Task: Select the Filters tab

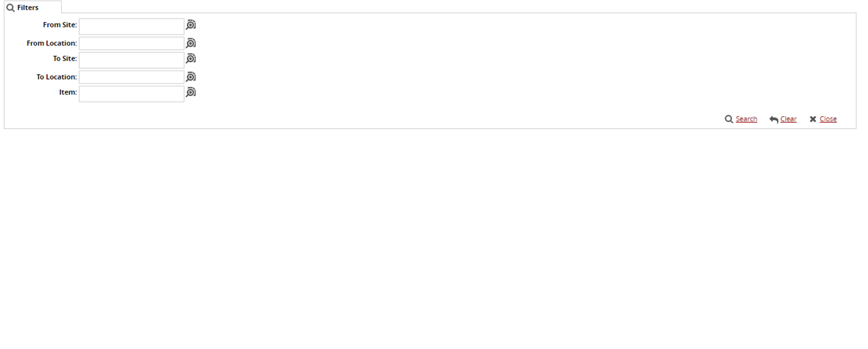Action: pos(28,8)
